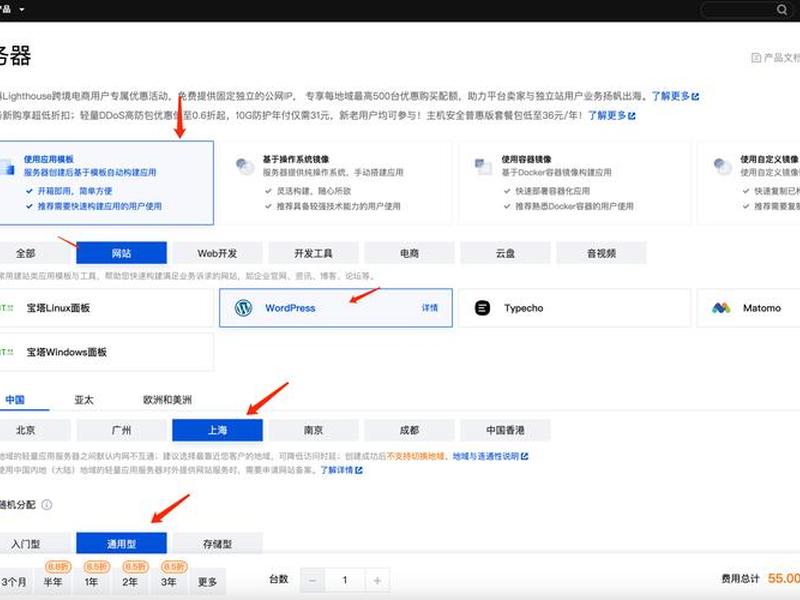
Task: Open the 了解详情 link about 备案
Action: [x=341, y=470]
